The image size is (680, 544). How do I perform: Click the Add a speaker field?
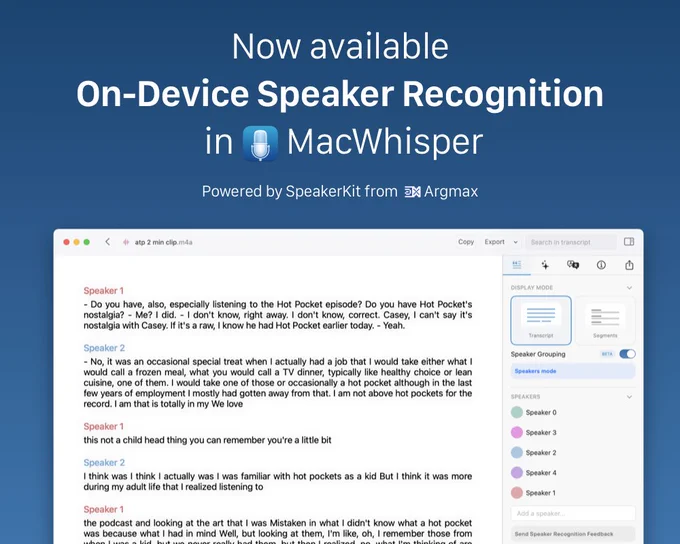[x=573, y=513]
